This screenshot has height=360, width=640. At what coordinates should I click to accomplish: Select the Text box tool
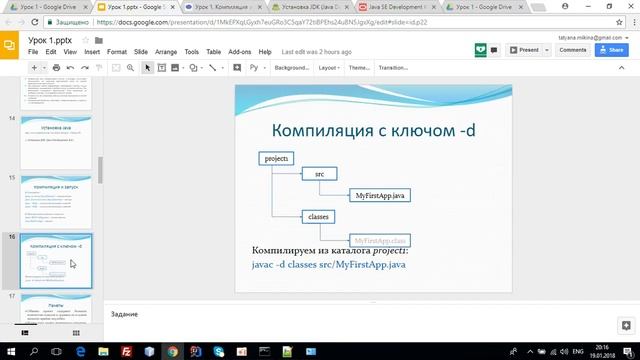pos(162,68)
